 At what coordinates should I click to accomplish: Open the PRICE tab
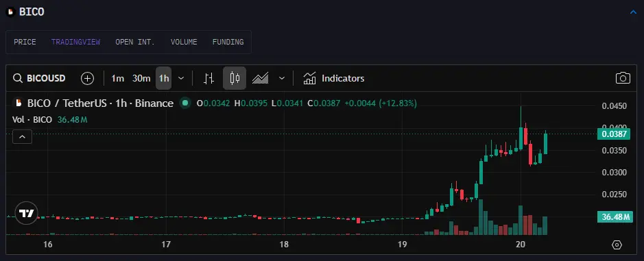point(25,42)
